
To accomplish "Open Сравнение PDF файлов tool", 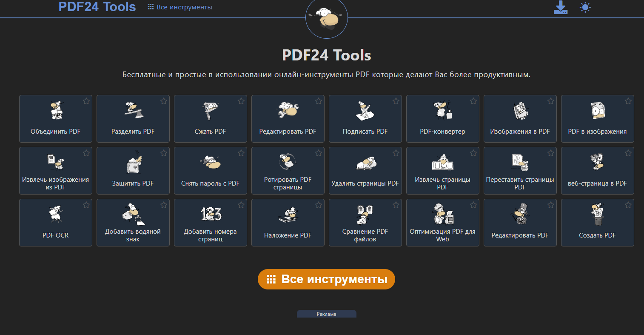I will pos(365,223).
